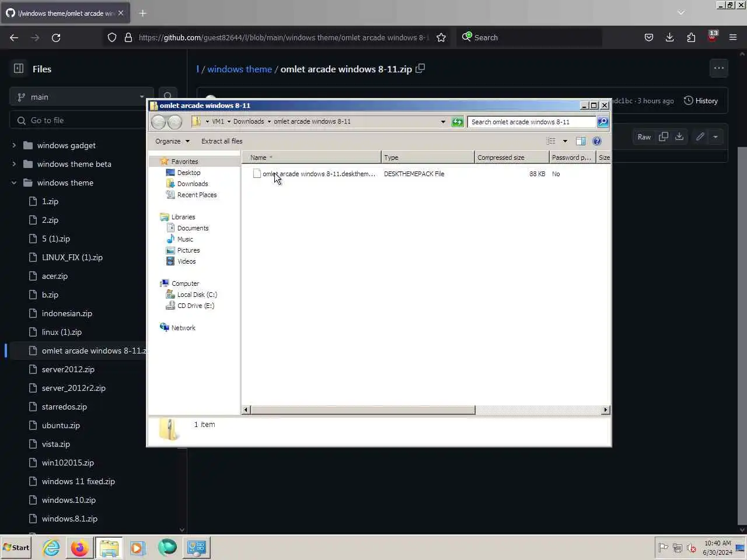Reload the page in Firefox
This screenshot has height=560, width=747.
[56, 37]
